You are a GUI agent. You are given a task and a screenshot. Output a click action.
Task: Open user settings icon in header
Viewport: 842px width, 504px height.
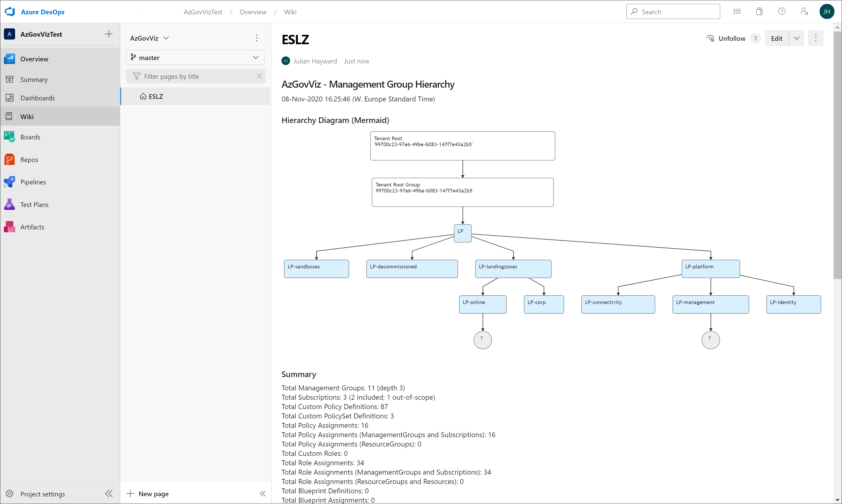tap(804, 11)
